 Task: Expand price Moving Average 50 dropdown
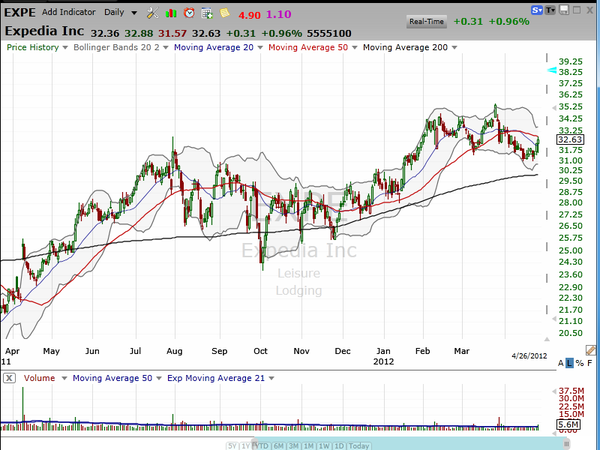(x=355, y=48)
